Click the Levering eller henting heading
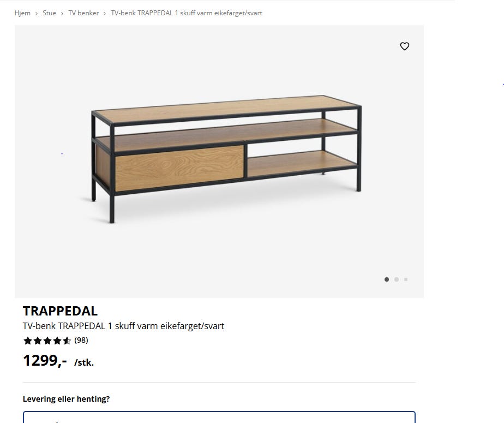 [66, 399]
